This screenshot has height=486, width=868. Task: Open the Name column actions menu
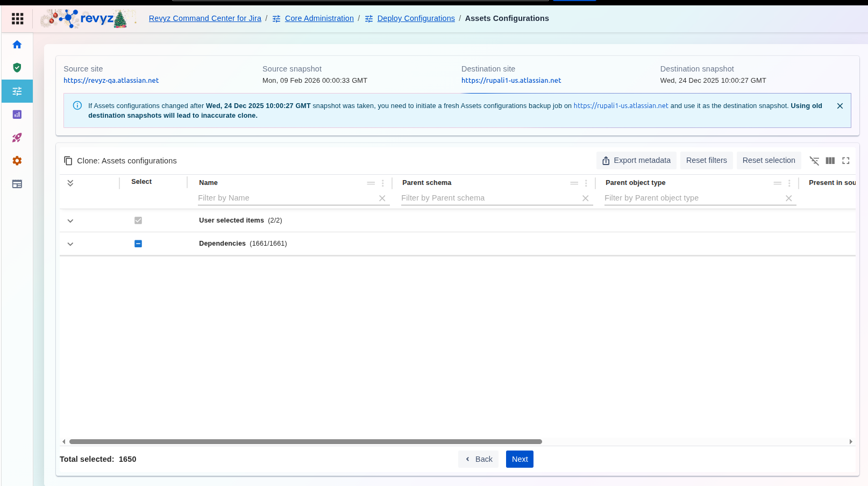383,183
